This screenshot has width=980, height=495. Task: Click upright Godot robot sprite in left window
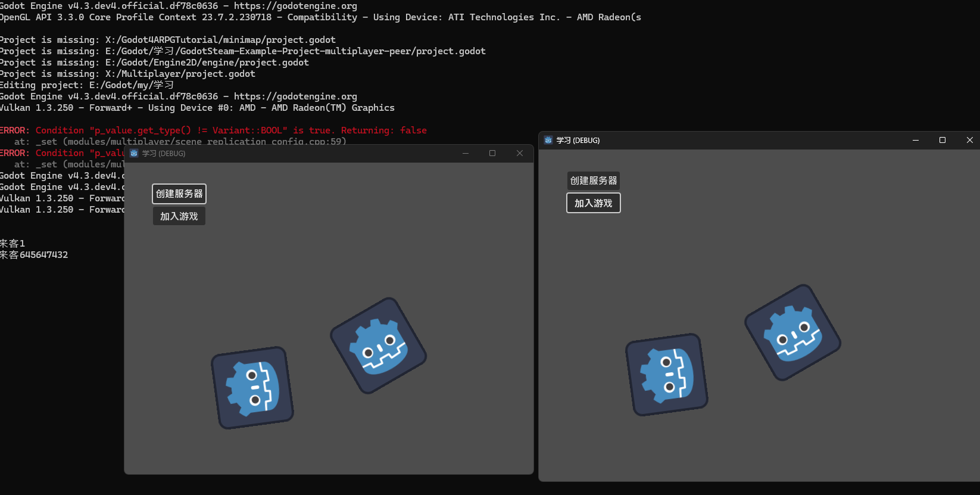[x=252, y=387]
